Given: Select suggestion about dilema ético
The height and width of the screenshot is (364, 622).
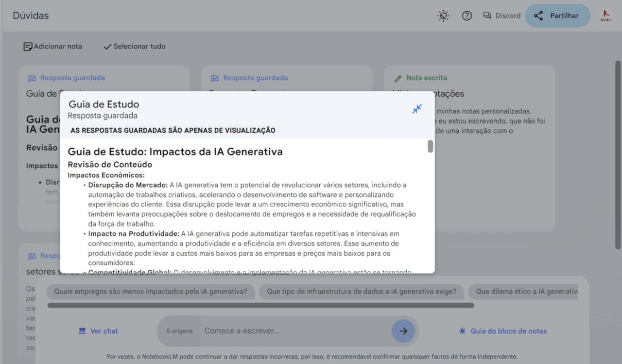Looking at the screenshot, I should pos(523,292).
